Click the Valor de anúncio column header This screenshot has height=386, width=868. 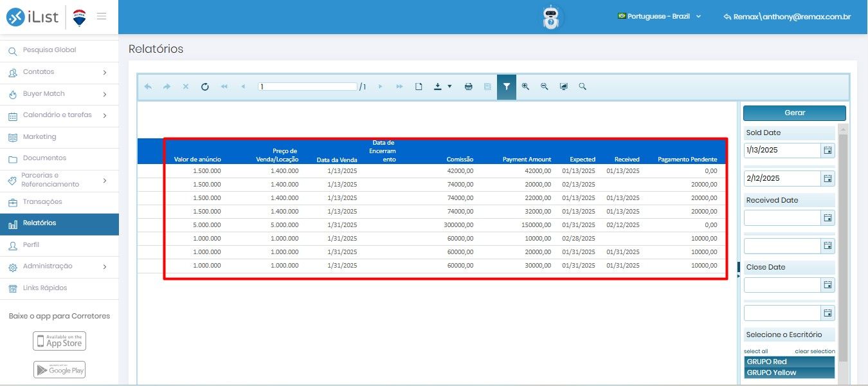197,160
